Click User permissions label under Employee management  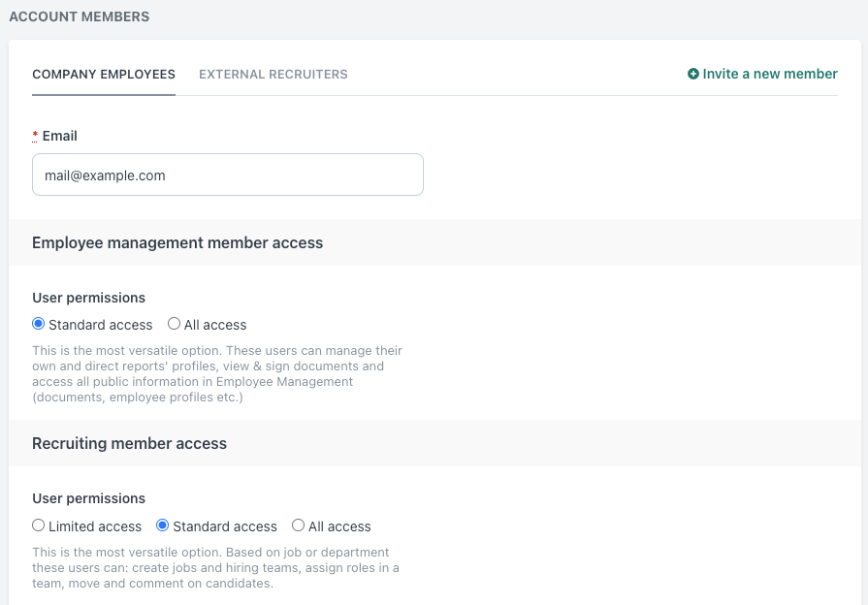[x=88, y=298]
